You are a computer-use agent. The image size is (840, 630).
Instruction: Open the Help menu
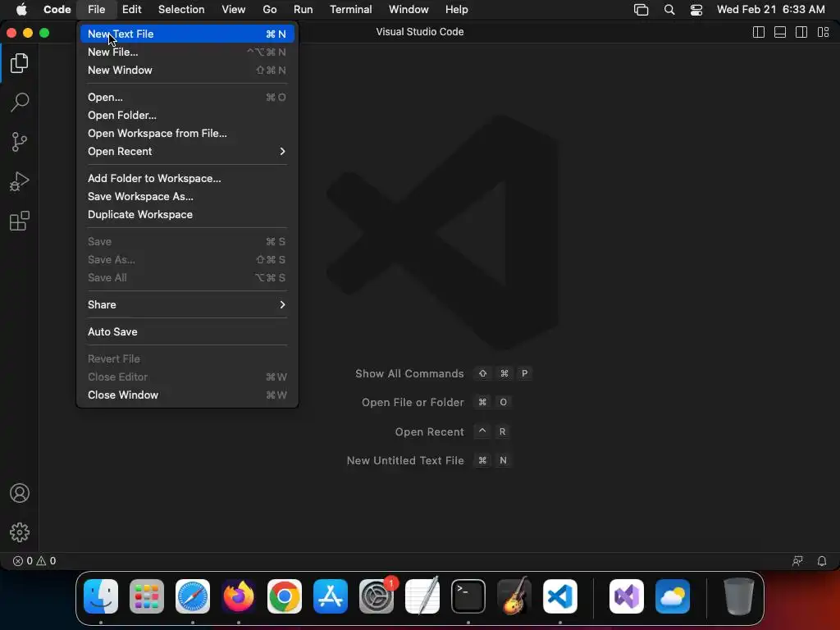click(456, 10)
